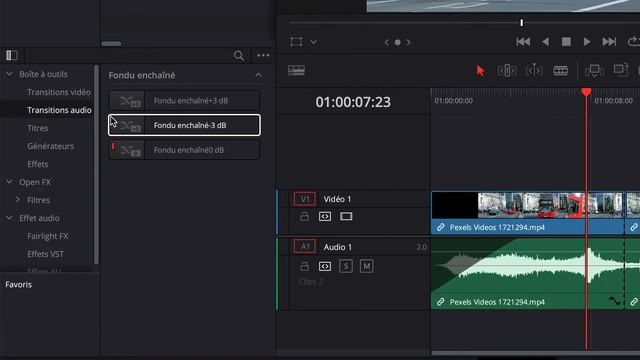Select Fondu enchaîné-3 dB transition
Image resolution: width=640 pixels, height=360 pixels.
pos(184,125)
